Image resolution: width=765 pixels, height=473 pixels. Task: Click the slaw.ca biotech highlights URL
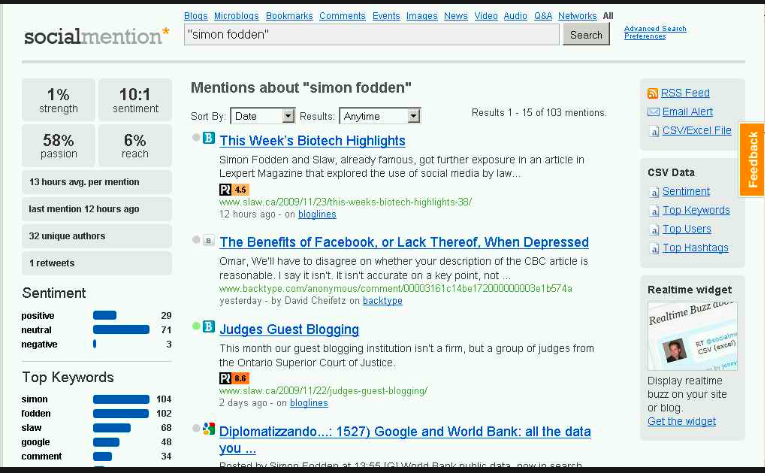[x=345, y=202]
